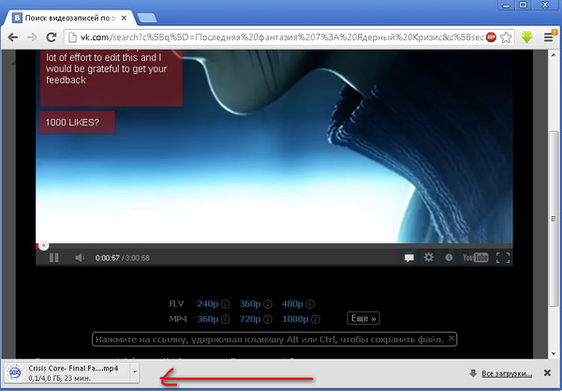Screen dimensions: 562x392
Task: Reload the page with the refresh icon
Action: 52,36
